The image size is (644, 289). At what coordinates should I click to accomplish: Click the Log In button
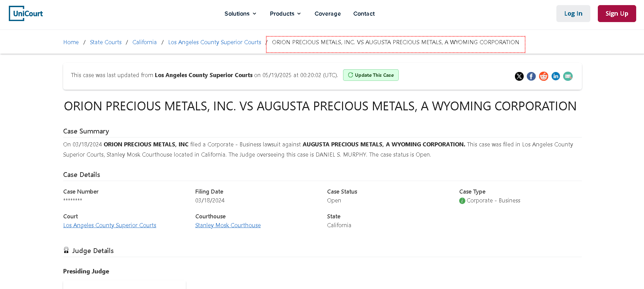pos(573,14)
